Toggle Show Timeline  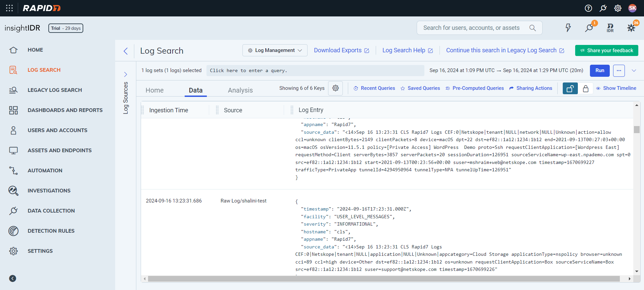616,88
